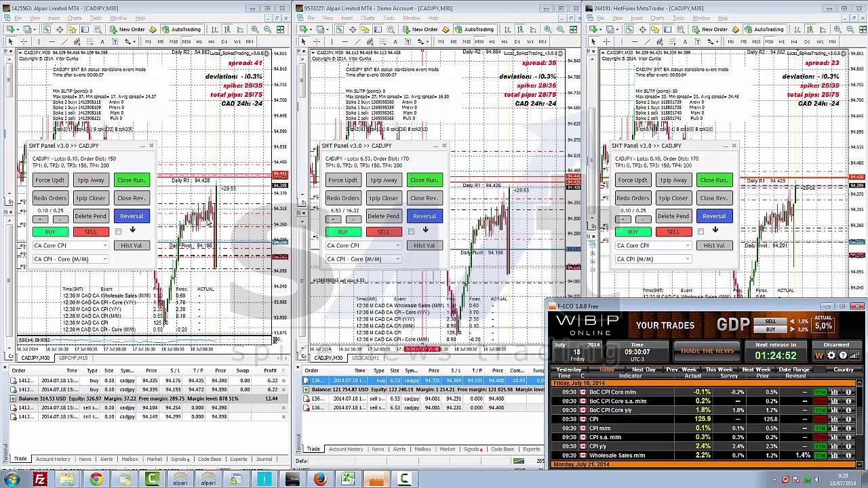Screen dimensions: 868x488
Task: Select trendline tool in left Alpari window
Action: (65, 41)
